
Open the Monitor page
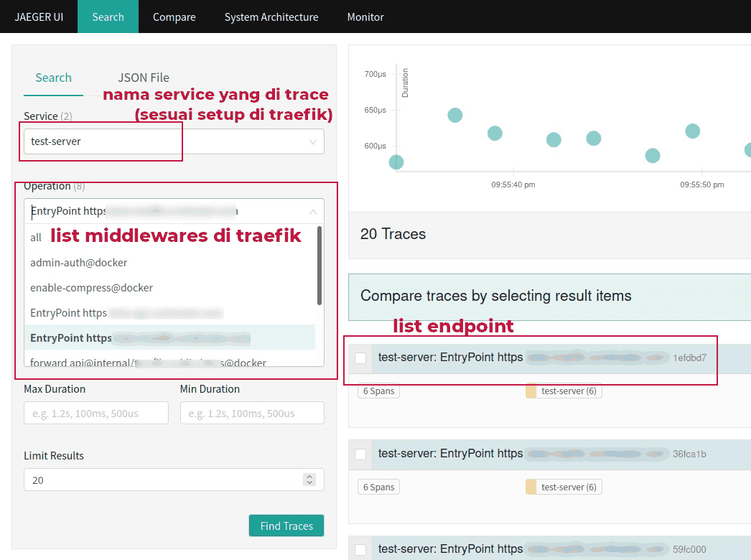coord(365,17)
